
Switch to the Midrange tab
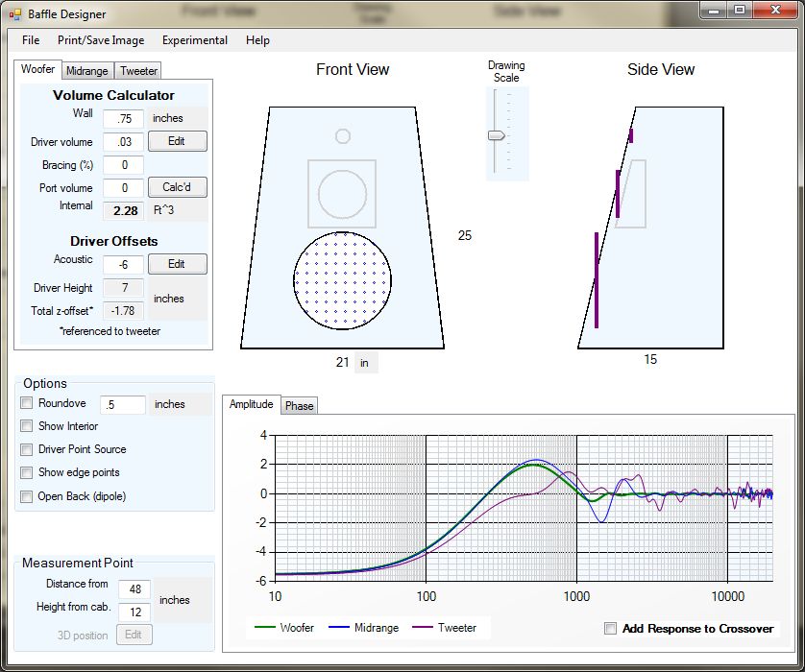pyautogui.click(x=87, y=70)
